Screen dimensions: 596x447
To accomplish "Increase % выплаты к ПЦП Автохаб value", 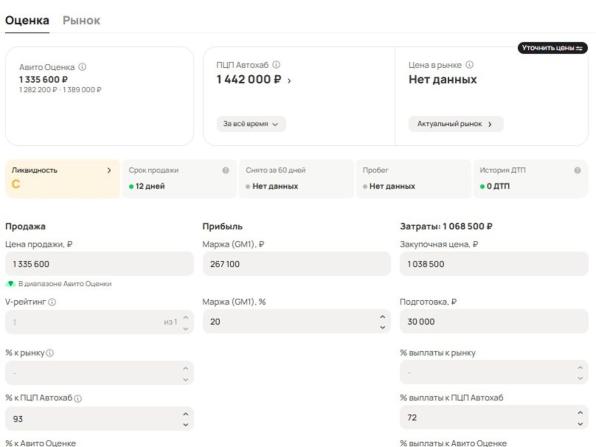I will 580,413.
